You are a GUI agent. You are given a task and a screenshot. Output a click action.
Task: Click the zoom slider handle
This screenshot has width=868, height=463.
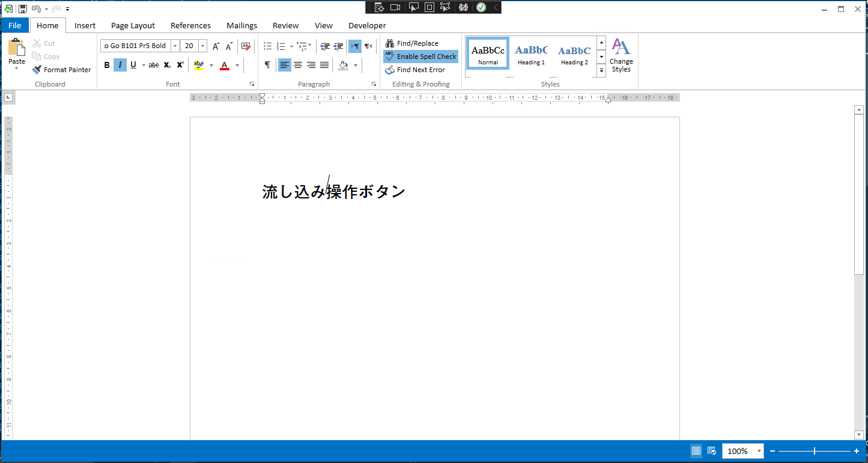815,451
